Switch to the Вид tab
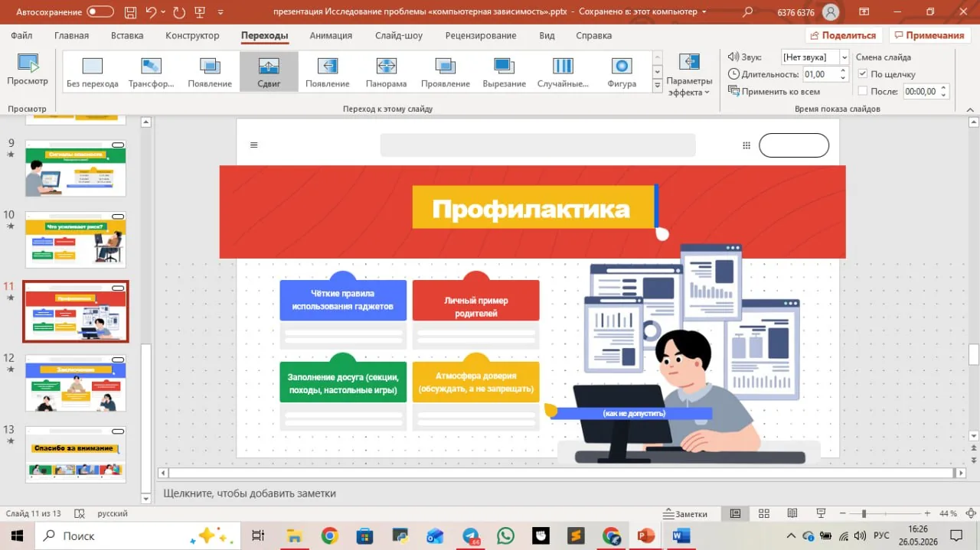Screen dimensions: 980x550 [547, 36]
